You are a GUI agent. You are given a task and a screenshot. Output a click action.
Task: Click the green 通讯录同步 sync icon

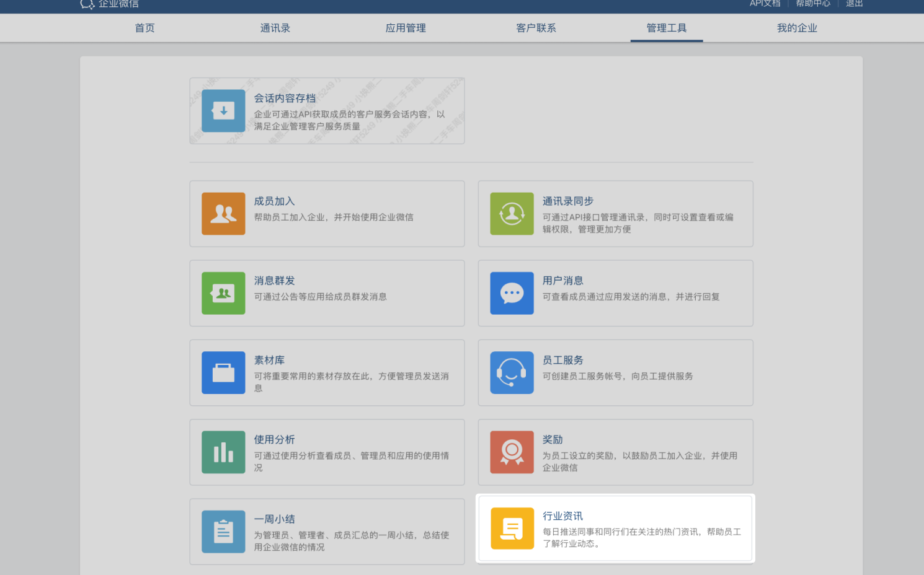(512, 214)
